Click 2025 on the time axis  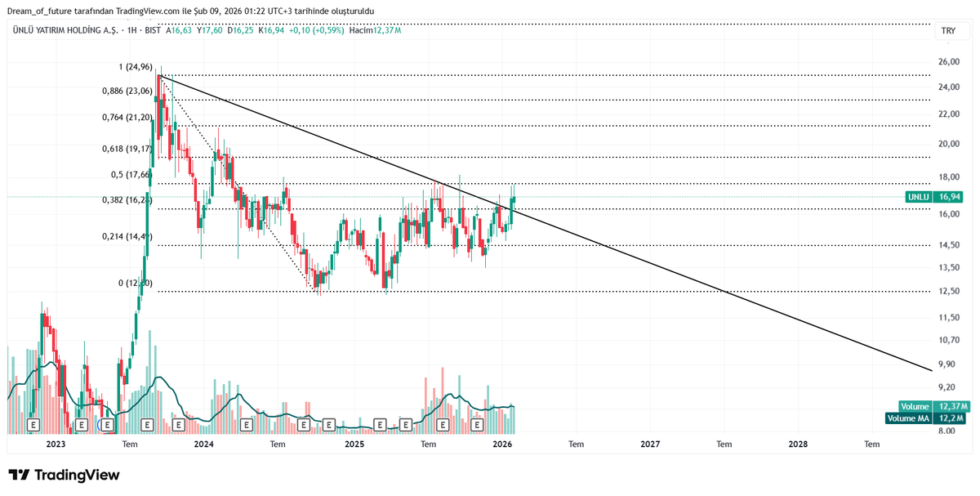pos(354,444)
